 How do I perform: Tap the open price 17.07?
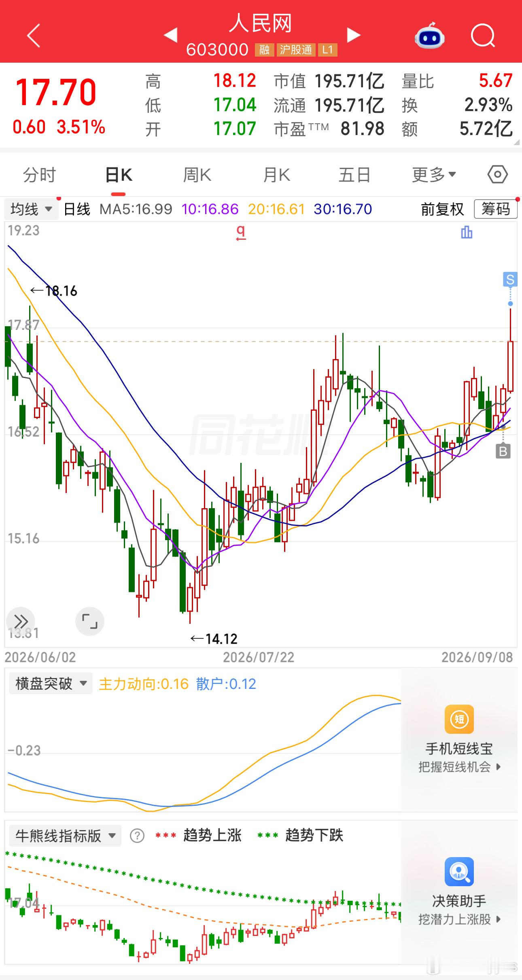click(235, 129)
